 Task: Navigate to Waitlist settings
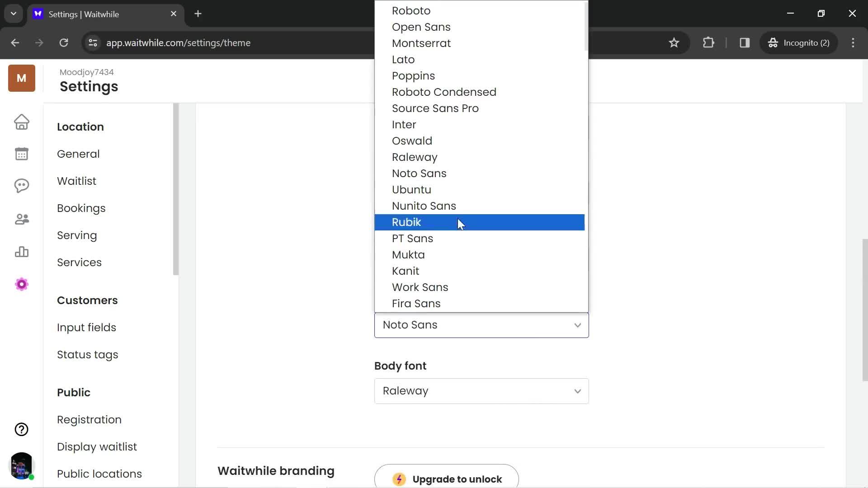click(76, 181)
